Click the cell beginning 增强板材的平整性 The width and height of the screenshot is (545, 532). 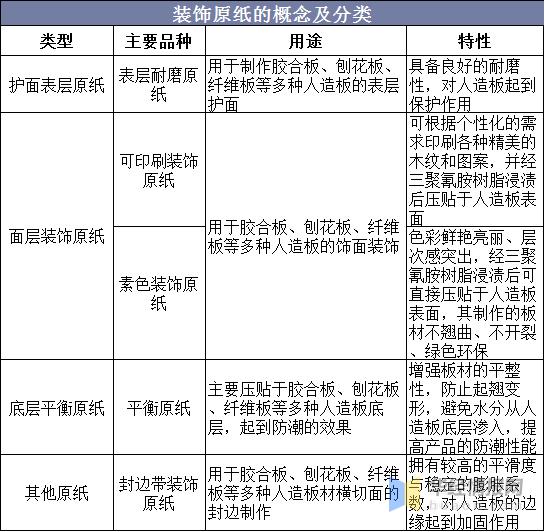point(475,407)
